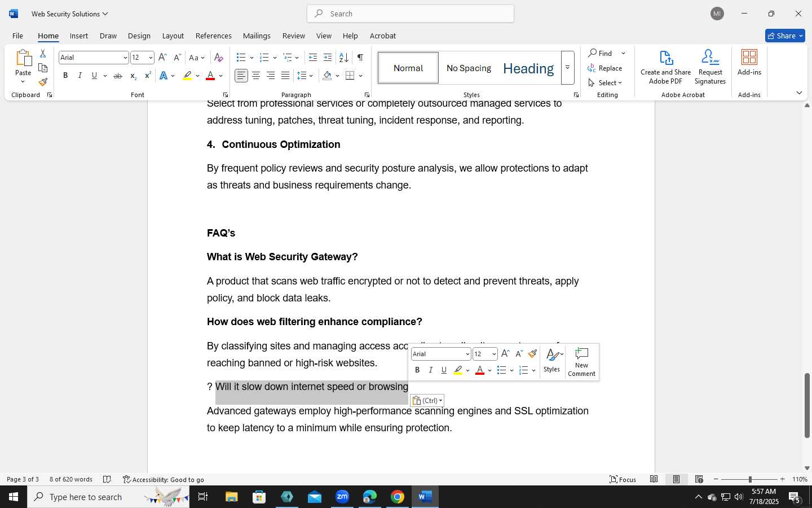
Task: Toggle Align Left in ribbon
Action: coord(241,76)
